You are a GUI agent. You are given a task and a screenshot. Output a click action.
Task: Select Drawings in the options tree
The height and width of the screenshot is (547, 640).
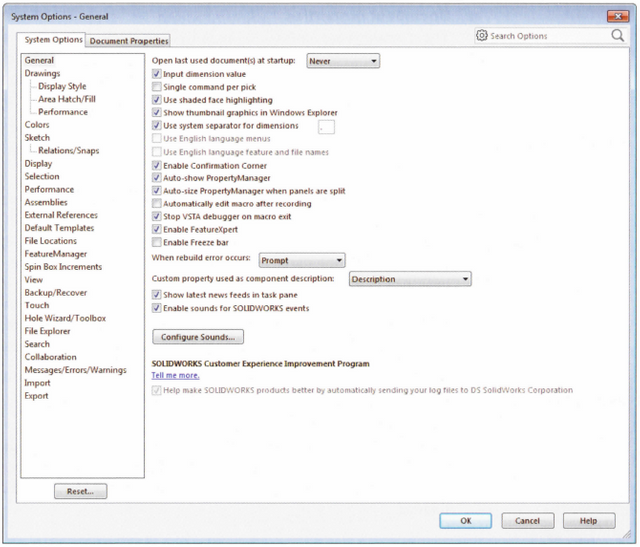coord(42,73)
